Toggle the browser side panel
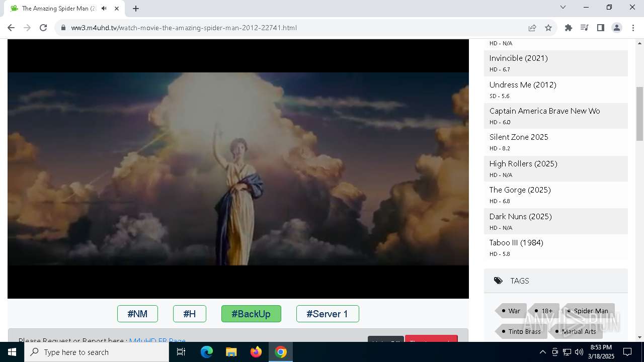 (x=601, y=28)
